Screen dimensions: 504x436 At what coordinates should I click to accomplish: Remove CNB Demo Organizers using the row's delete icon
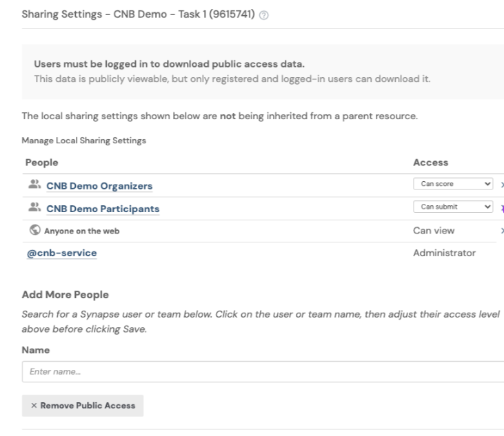tap(501, 185)
